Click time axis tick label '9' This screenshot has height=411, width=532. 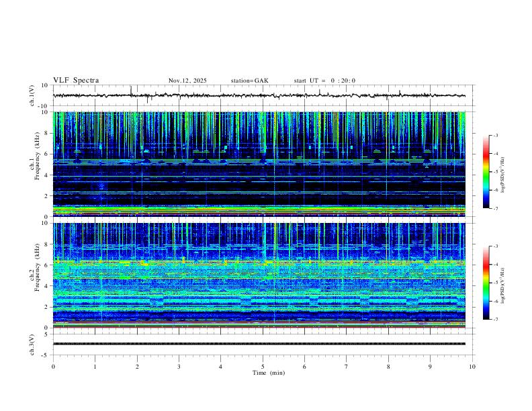430,367
